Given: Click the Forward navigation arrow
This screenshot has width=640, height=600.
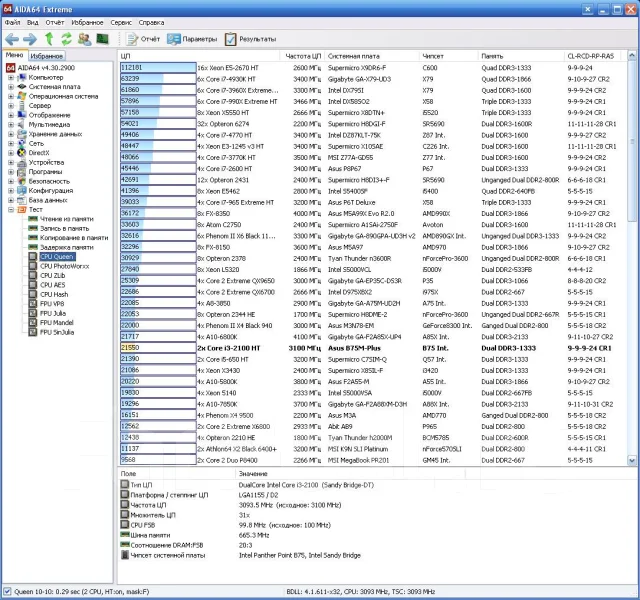Looking at the screenshot, I should pyautogui.click(x=30, y=39).
